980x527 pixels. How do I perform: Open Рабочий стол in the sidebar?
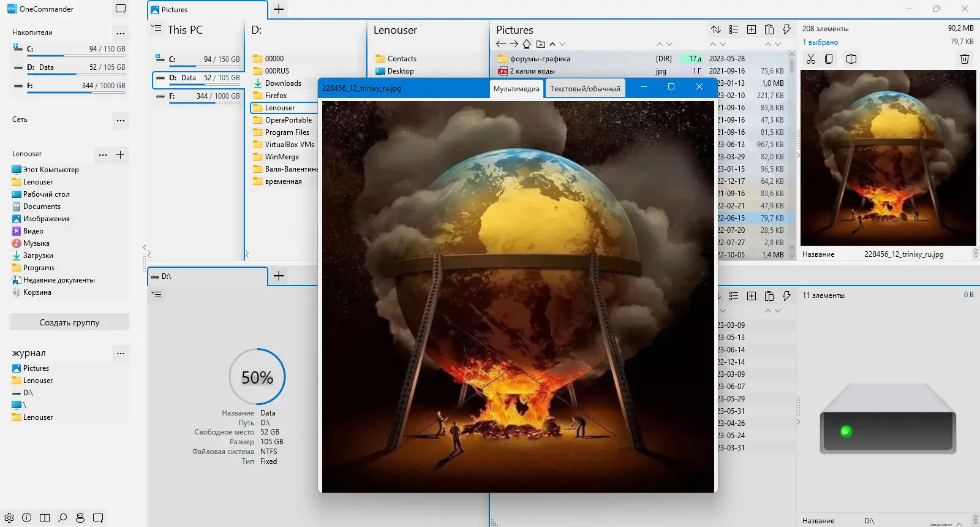(x=46, y=194)
